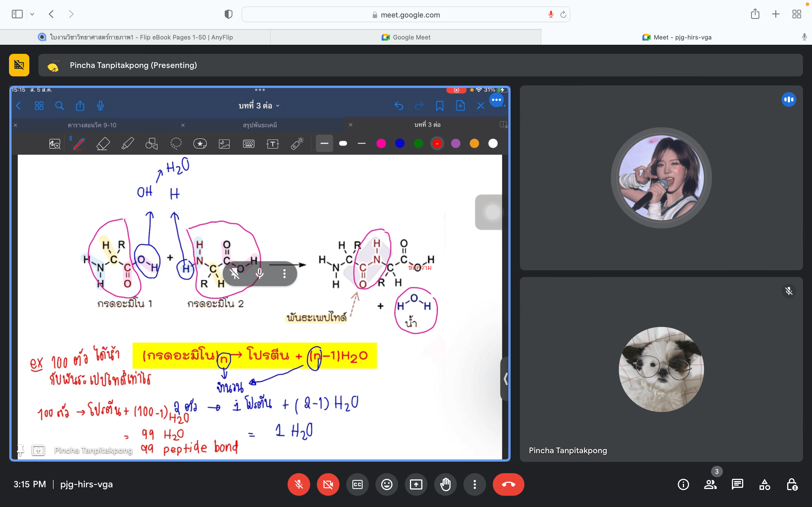Open more options menu in Meet controls

coord(475,484)
